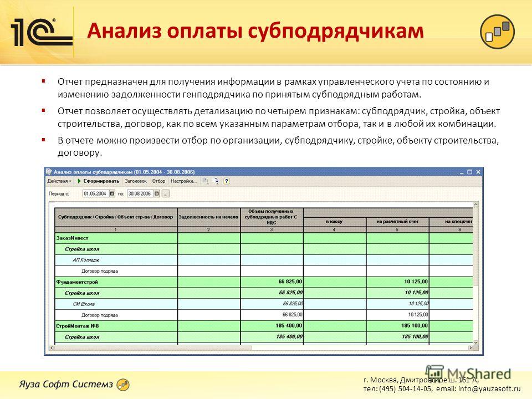The height and width of the screenshot is (399, 532).
Task: Click 10 125,00 in the СМ Школа row
Action: click(419, 304)
